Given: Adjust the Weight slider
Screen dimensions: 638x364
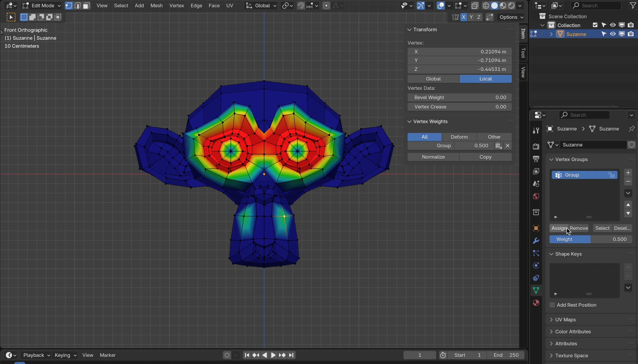Looking at the screenshot, I should click(x=591, y=239).
